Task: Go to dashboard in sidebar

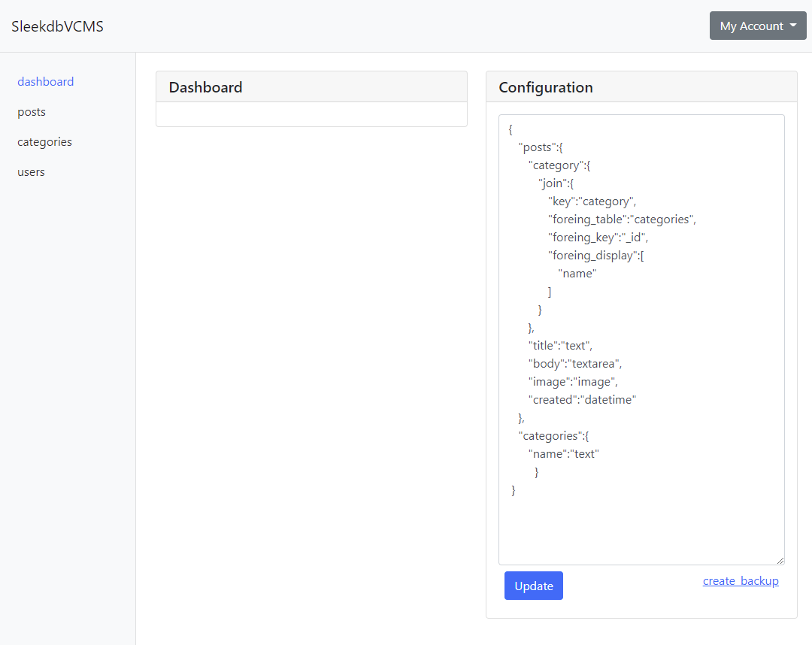Action: coord(46,82)
